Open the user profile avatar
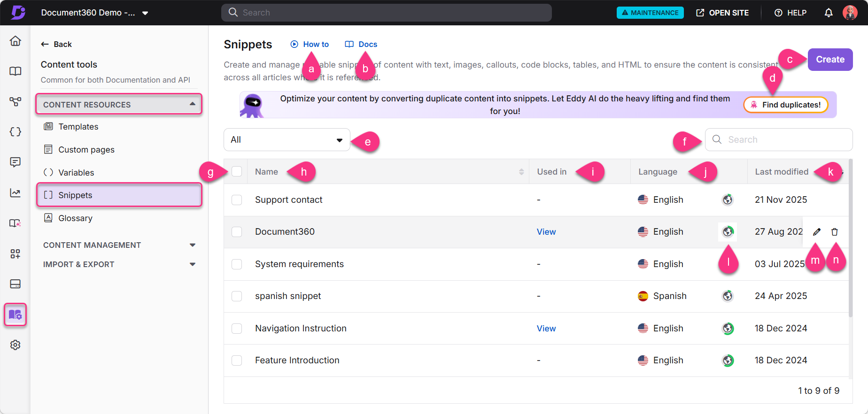Viewport: 868px width, 414px height. tap(850, 13)
